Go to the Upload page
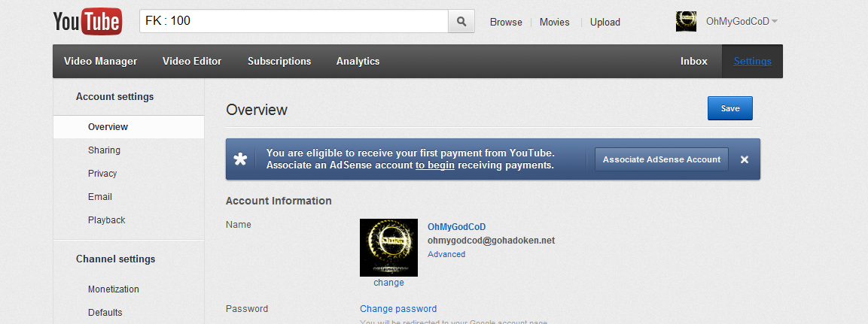868x324 pixels. click(x=605, y=22)
